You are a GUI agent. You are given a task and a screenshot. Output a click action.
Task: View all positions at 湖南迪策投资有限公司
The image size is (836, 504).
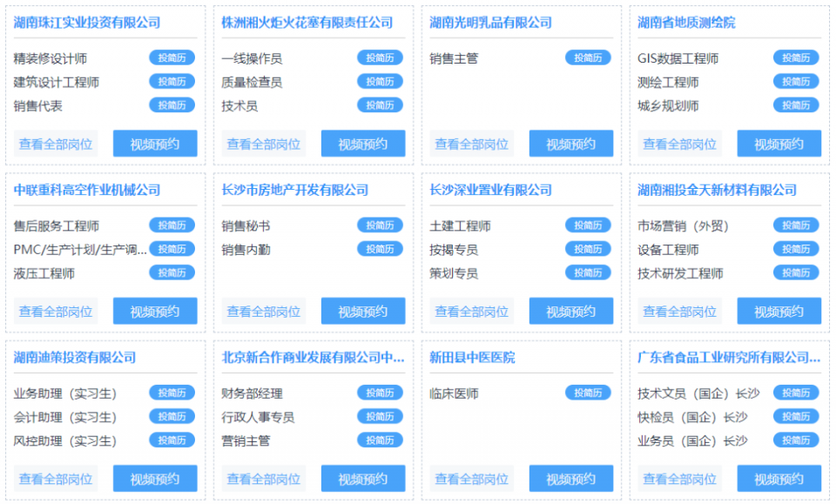(x=56, y=479)
